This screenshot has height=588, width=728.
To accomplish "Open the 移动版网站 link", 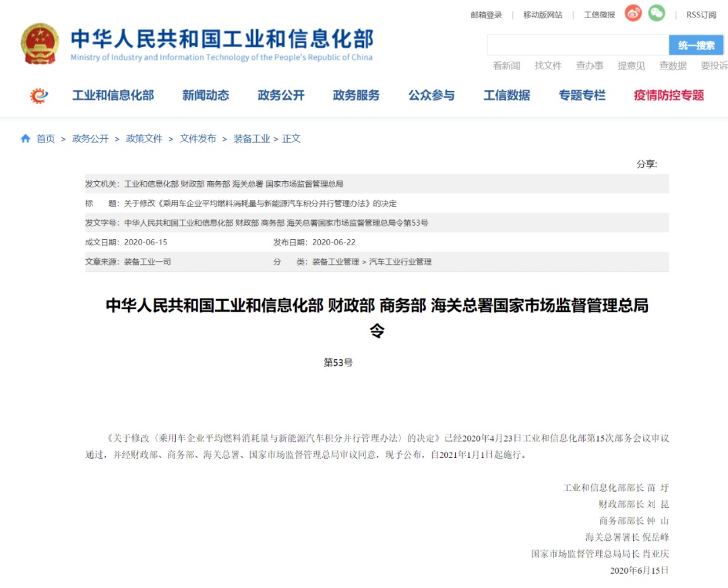I will tap(543, 15).
